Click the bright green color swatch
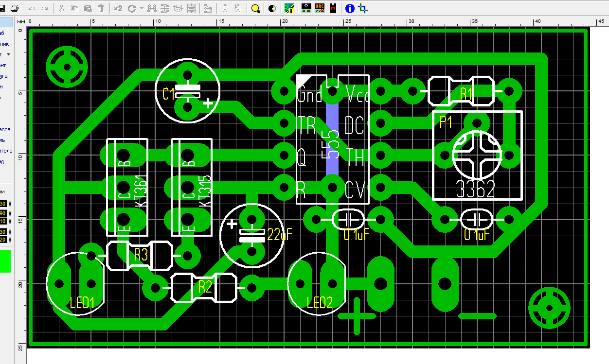The image size is (609, 364). click(x=5, y=261)
